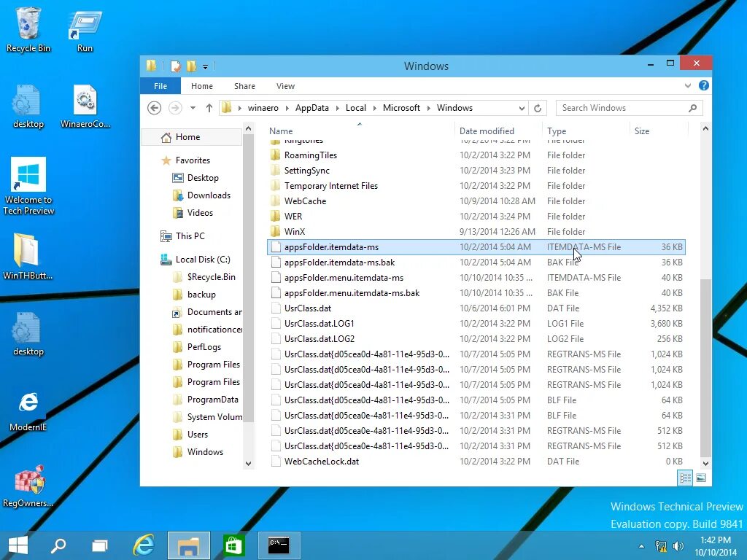Open the Recycle Bin desktop icon

28,29
